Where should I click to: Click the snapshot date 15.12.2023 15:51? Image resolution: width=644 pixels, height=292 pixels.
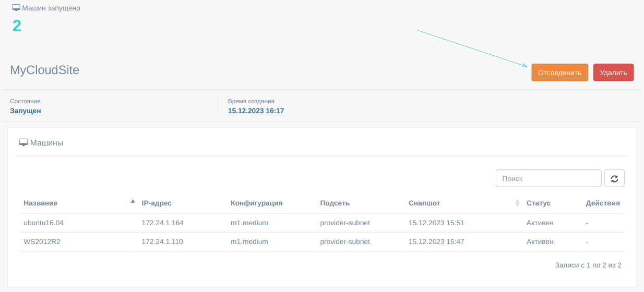(x=436, y=223)
